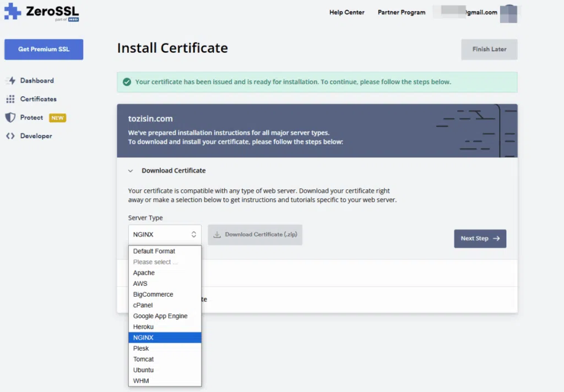564x392 pixels.
Task: Click the download icon on the zip button
Action: [216, 235]
